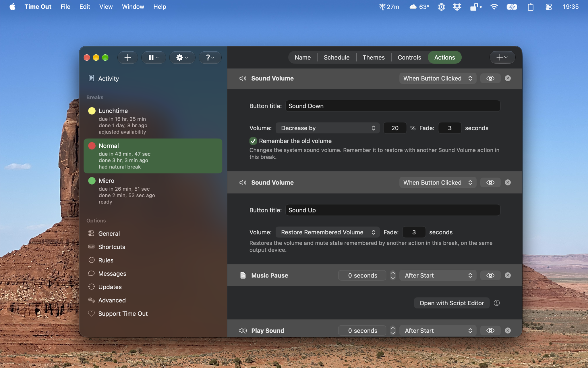Remove the Music Pause action
The width and height of the screenshot is (588, 368).
(508, 275)
